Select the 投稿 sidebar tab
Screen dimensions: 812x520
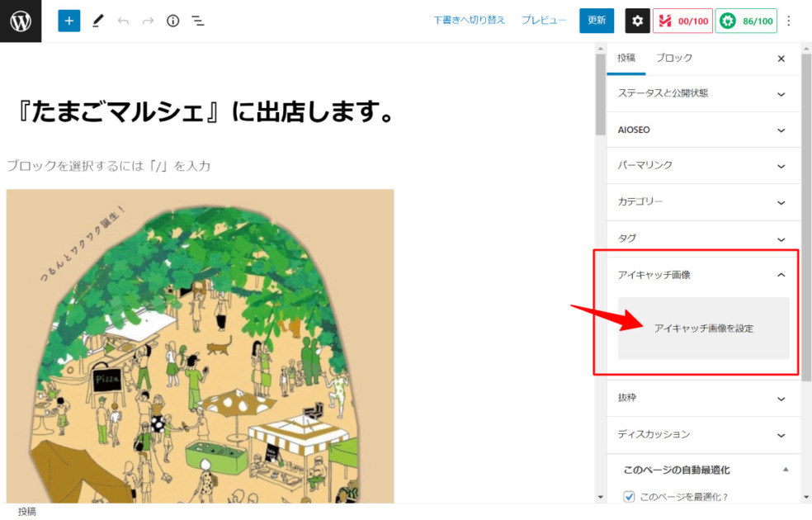tap(626, 58)
